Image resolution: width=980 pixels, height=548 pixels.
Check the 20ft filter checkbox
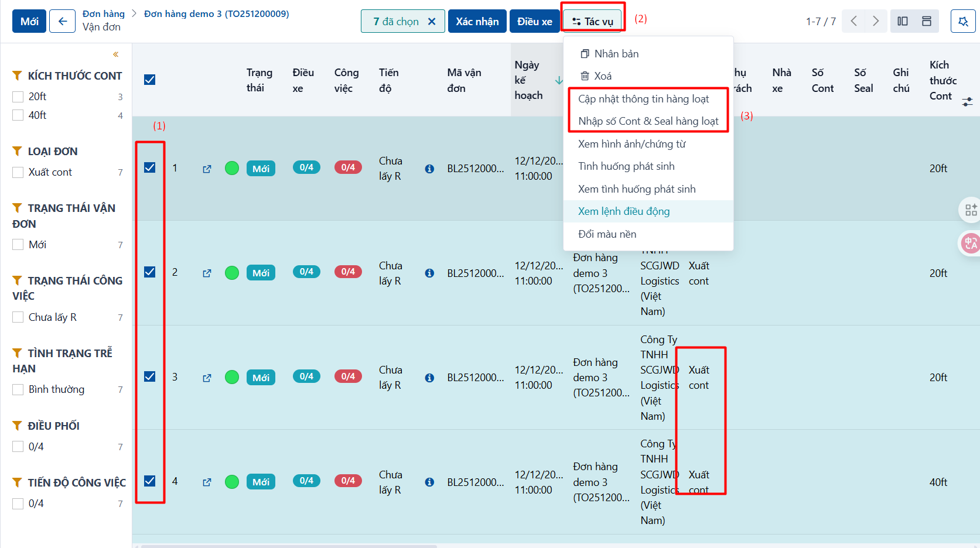click(18, 97)
